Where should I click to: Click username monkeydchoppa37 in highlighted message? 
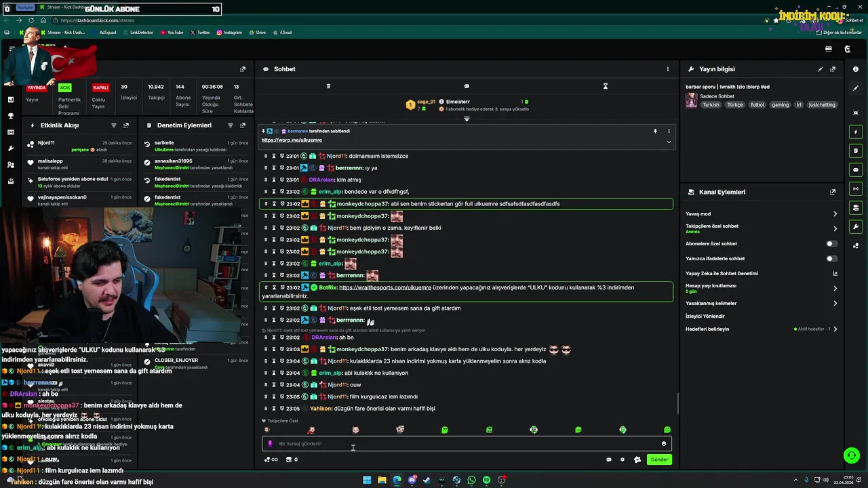click(363, 204)
